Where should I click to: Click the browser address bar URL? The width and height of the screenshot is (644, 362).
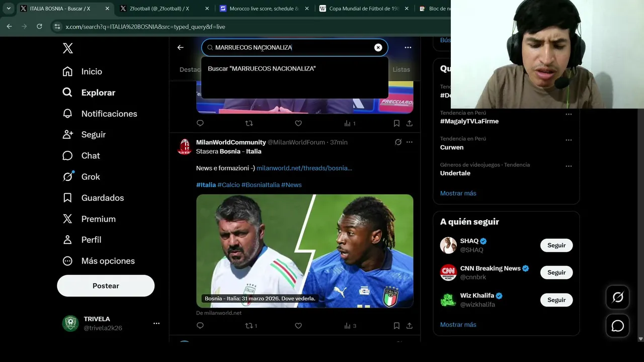click(145, 27)
